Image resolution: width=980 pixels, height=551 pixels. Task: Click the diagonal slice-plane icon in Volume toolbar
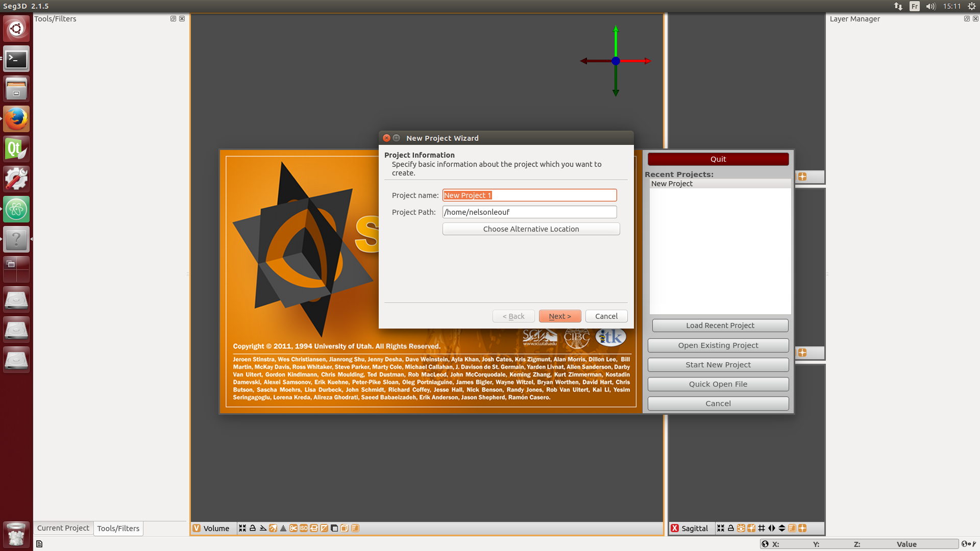pos(324,528)
